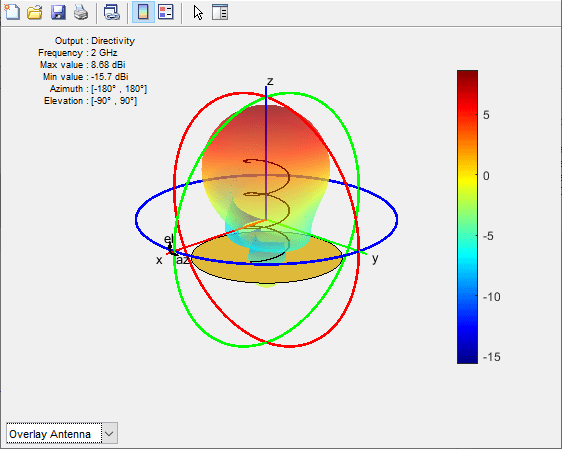Select the Edit Plot arrow tool

click(198, 13)
